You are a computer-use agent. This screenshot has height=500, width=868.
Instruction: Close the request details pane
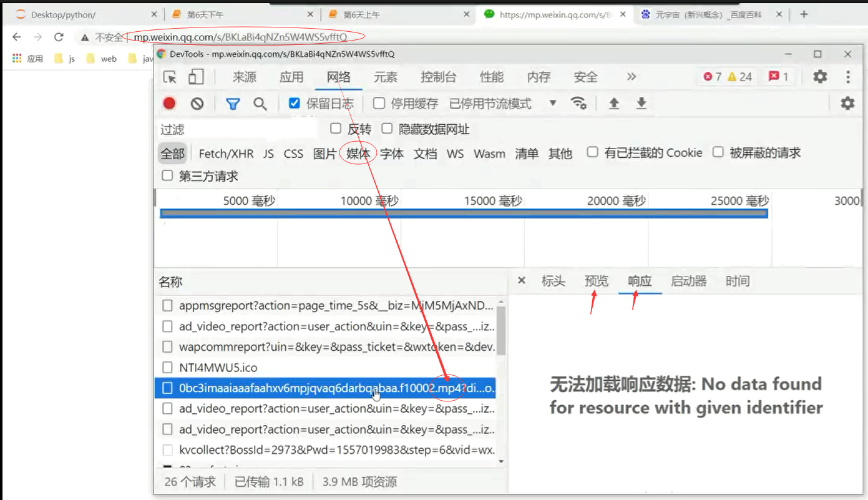pos(522,281)
